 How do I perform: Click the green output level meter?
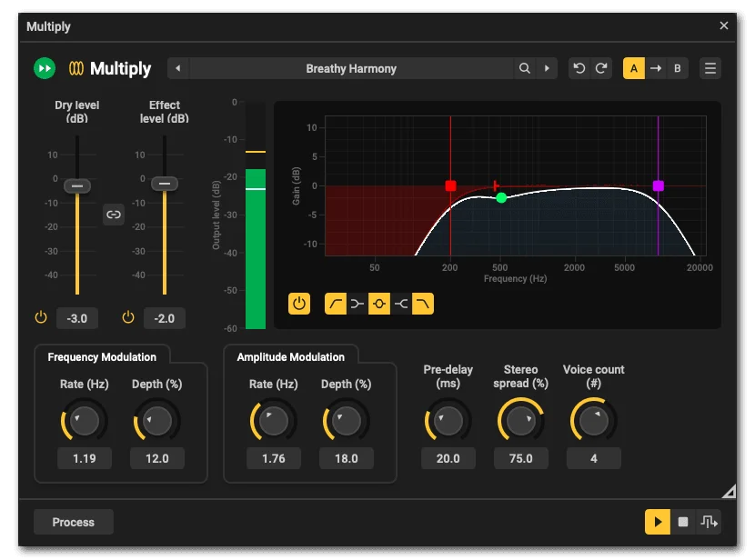pyautogui.click(x=256, y=249)
